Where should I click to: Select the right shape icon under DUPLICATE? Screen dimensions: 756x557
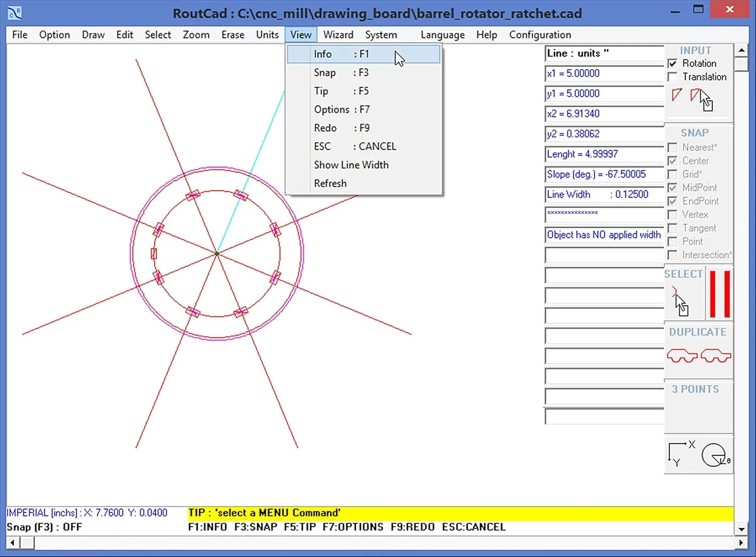(716, 356)
